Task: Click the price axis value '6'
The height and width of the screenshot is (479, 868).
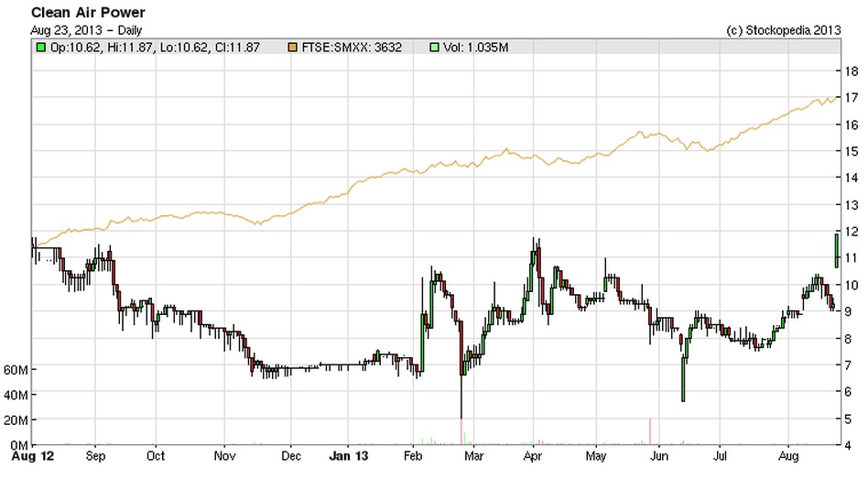Action: click(848, 392)
